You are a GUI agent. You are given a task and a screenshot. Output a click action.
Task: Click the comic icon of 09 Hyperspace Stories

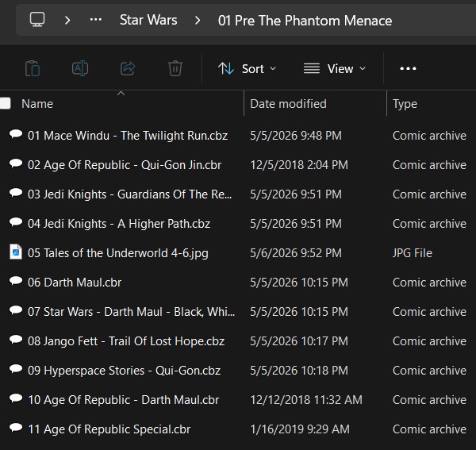click(x=16, y=369)
